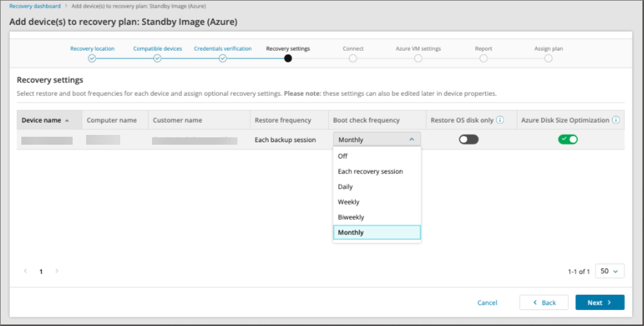Go to next page arrow in pagination
Viewport: 644px width, 326px height.
point(57,271)
